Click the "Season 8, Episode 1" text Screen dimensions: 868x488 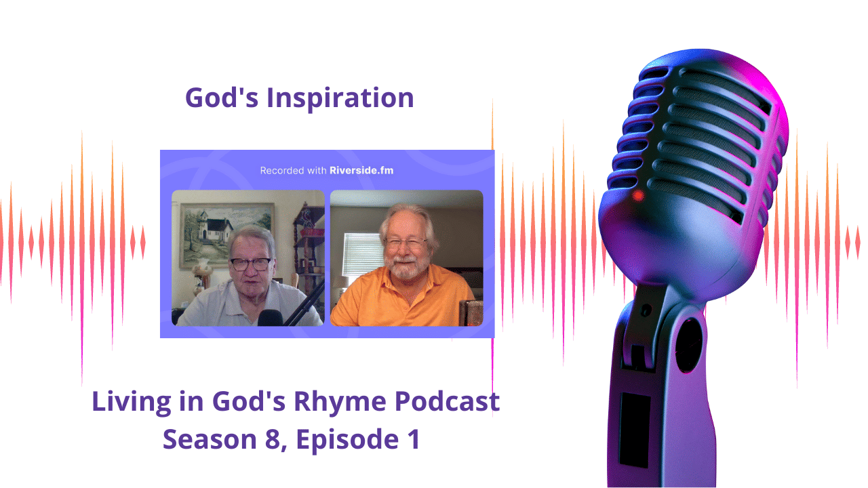click(x=292, y=439)
